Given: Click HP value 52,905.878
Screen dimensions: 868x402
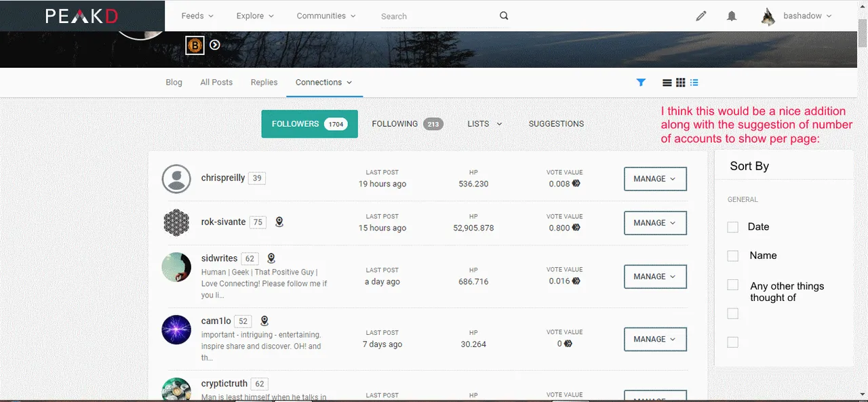Looking at the screenshot, I should coord(473,228).
